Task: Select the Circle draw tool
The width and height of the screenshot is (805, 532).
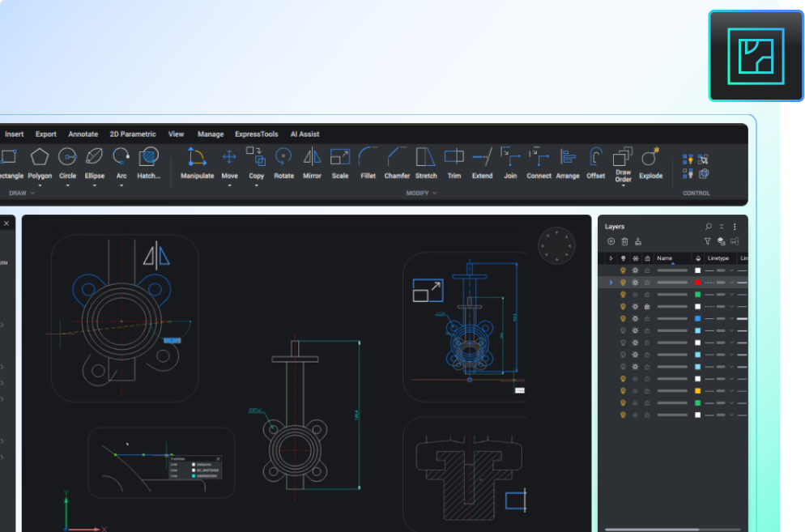Action: pos(67,164)
